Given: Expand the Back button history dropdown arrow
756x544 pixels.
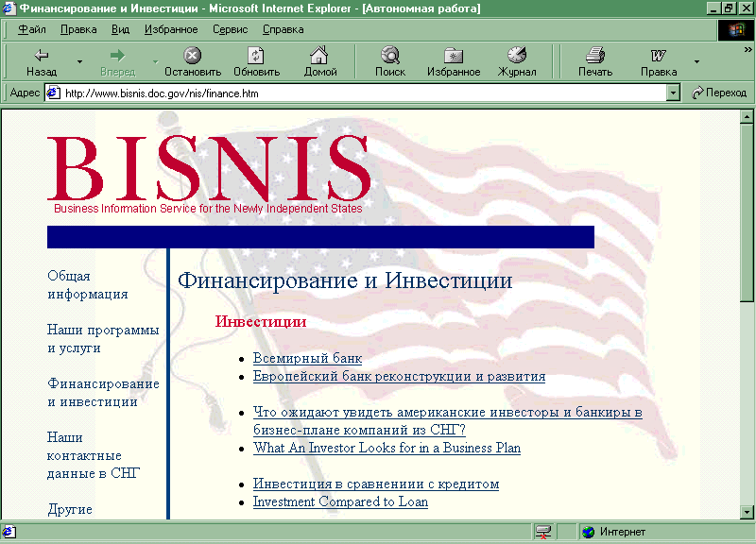Looking at the screenshot, I should [79, 62].
